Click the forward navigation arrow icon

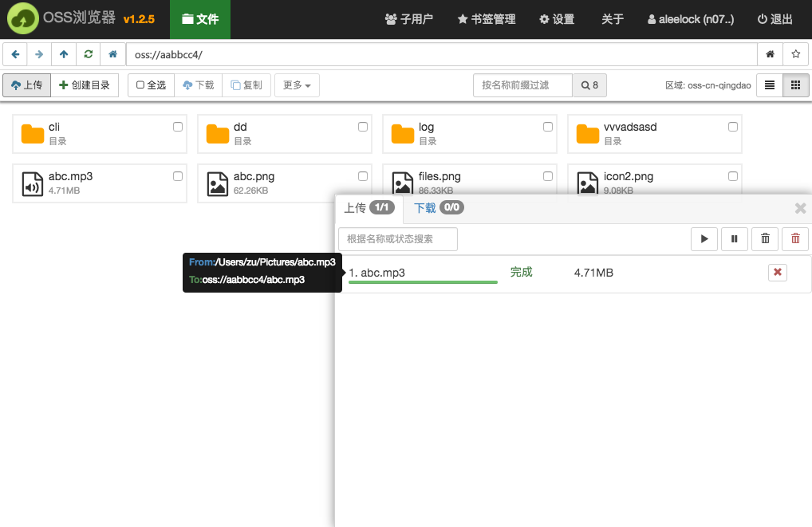tap(37, 53)
